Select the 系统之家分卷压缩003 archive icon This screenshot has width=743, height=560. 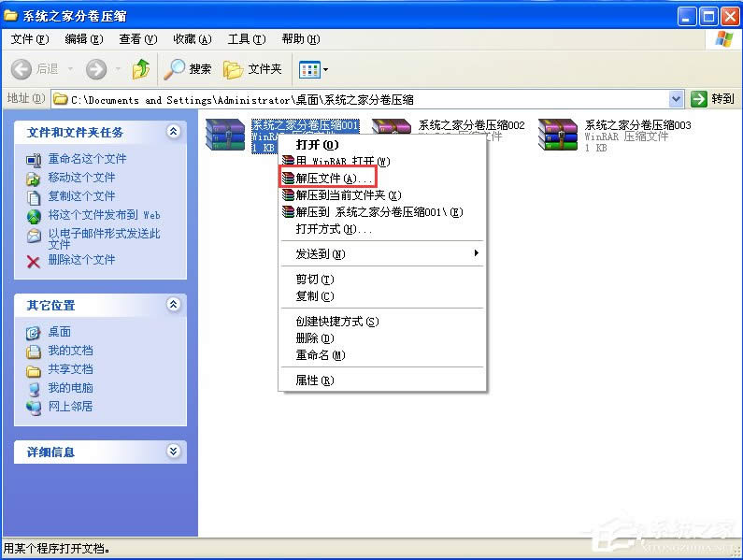click(558, 135)
